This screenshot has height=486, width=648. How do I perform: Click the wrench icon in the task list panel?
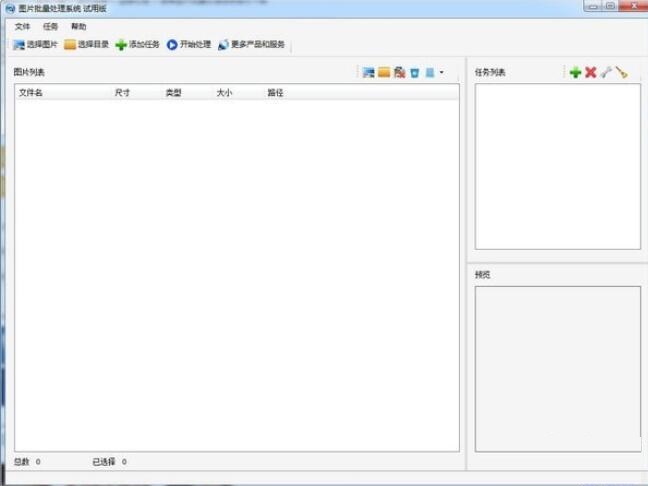[606, 72]
